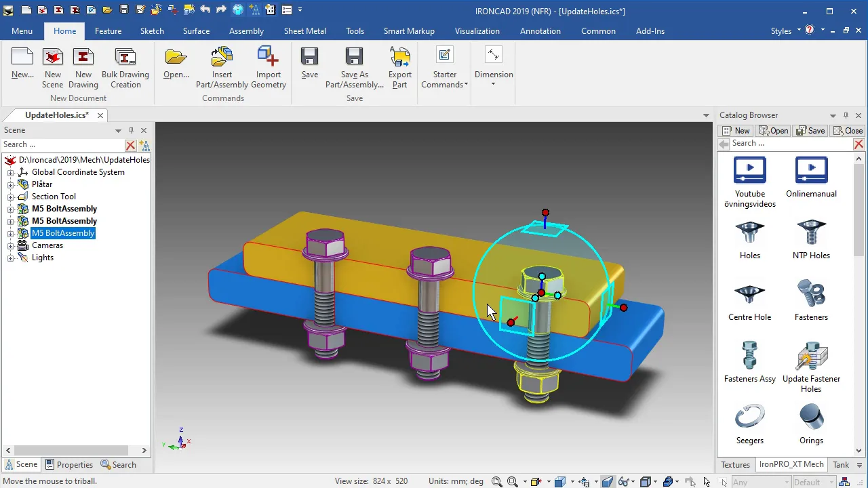Open Bulk Drawing Creation tool
This screenshot has width=868, height=488.
(x=125, y=68)
